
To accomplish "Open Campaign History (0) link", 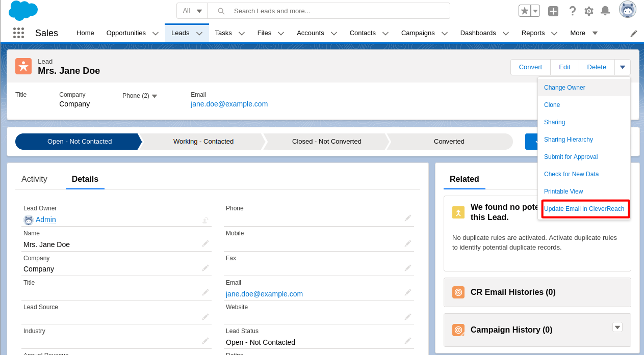I will tap(511, 330).
